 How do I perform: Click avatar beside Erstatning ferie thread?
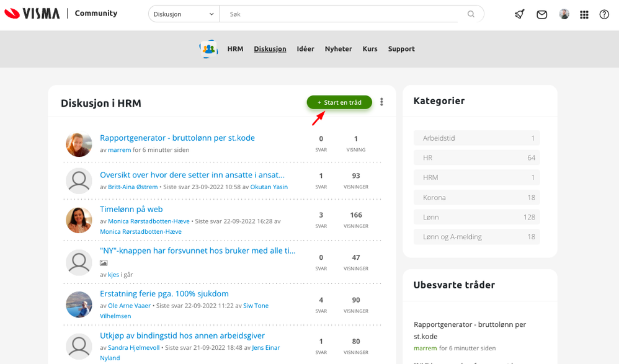(79, 304)
